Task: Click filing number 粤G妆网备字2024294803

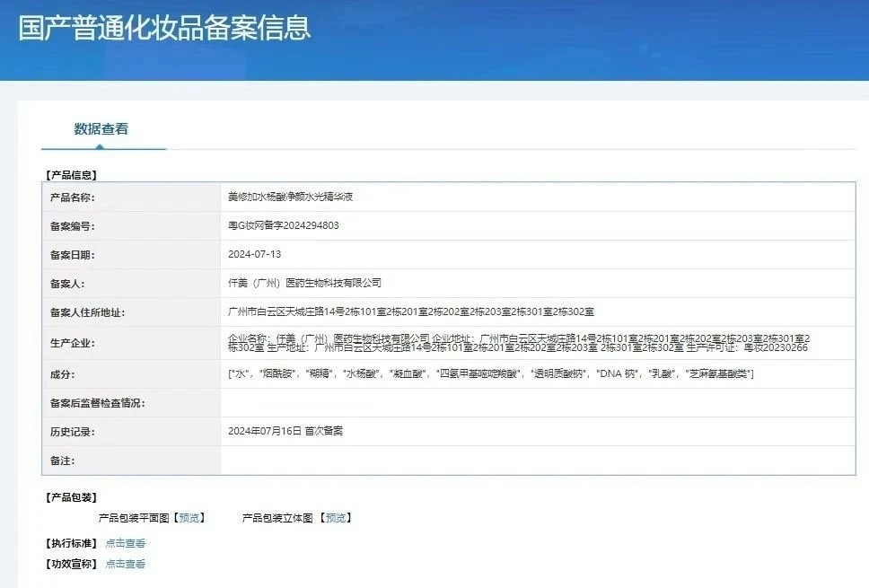Action: point(283,225)
